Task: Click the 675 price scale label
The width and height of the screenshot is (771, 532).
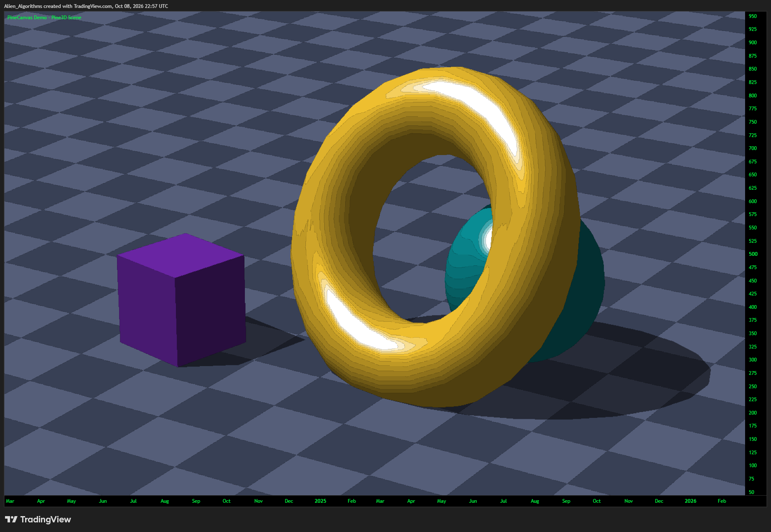Action: point(753,162)
